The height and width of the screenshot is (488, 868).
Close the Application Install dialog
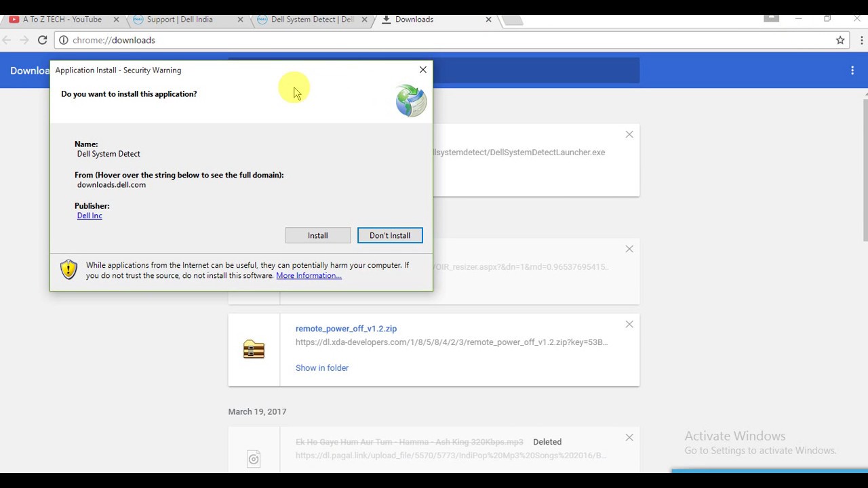(x=423, y=70)
